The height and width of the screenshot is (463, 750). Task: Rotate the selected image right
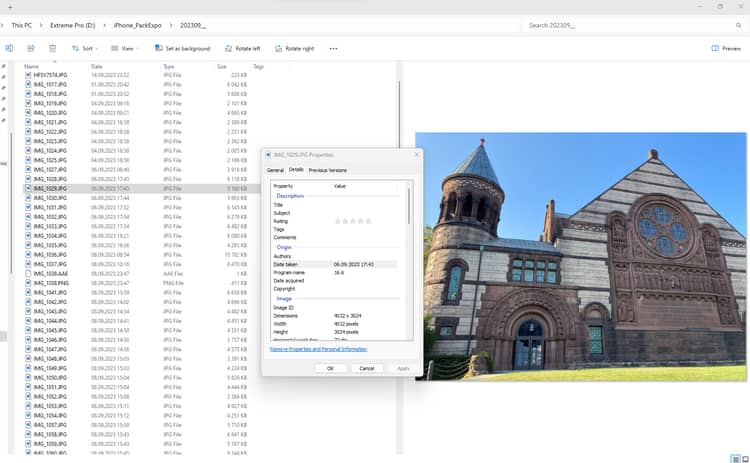[295, 48]
